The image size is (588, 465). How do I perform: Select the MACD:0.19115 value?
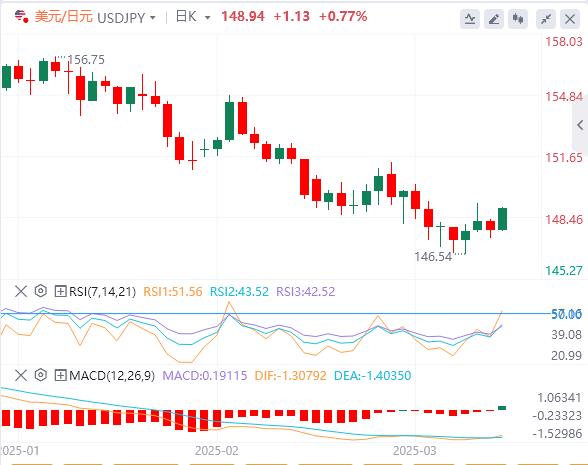[x=205, y=375]
